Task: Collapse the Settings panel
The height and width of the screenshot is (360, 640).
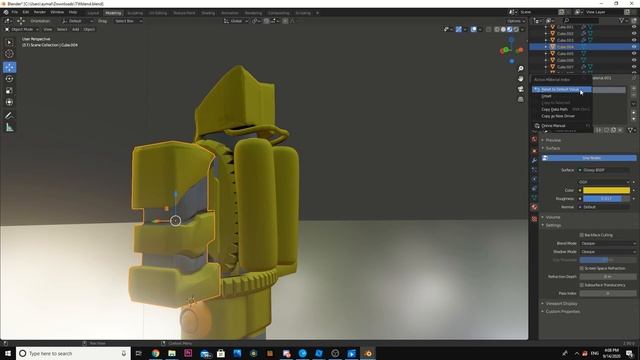Action: coord(553,225)
